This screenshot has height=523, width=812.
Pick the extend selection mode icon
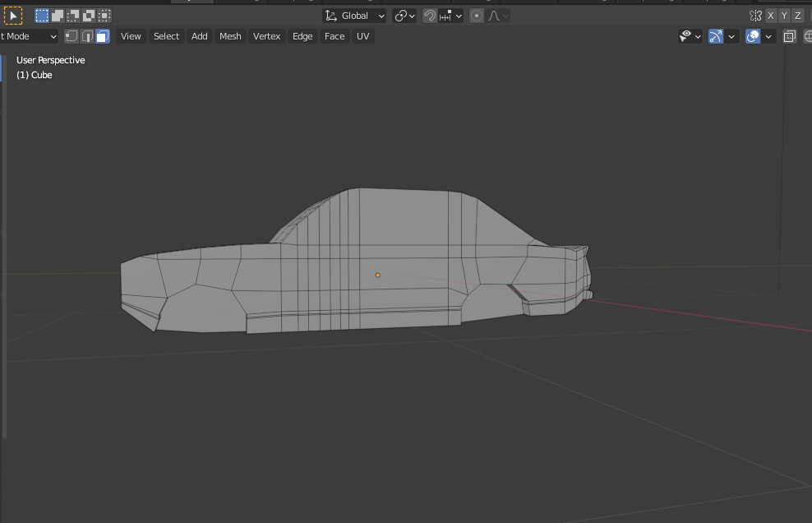pos(58,16)
